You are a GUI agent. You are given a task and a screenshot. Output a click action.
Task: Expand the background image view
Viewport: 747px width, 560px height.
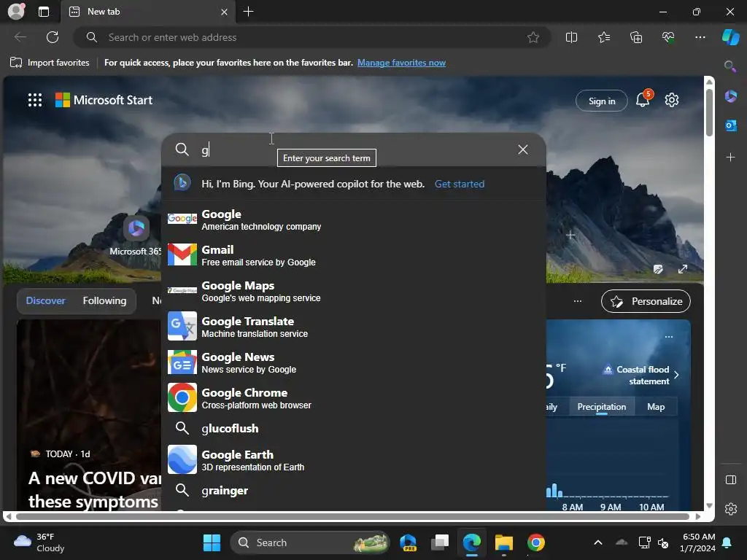point(683,269)
